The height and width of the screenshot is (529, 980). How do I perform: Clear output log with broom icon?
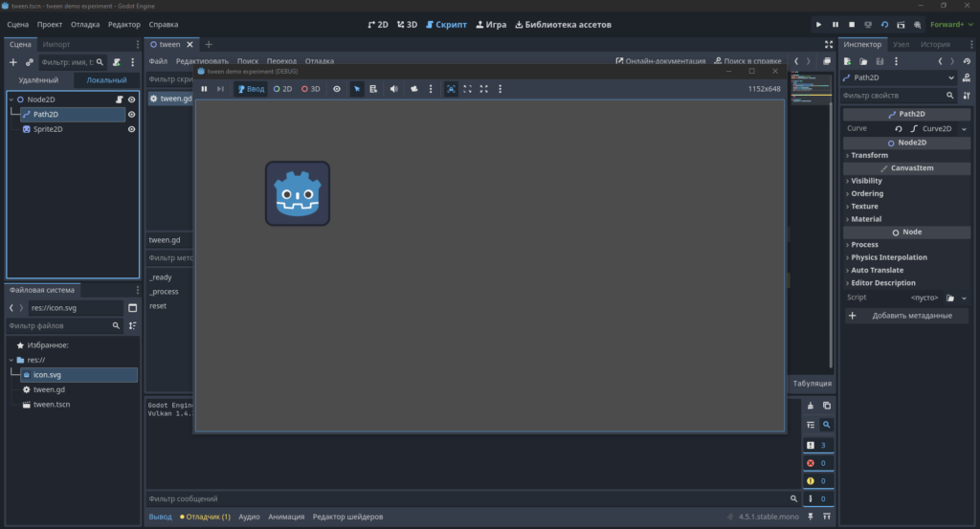pos(811,406)
